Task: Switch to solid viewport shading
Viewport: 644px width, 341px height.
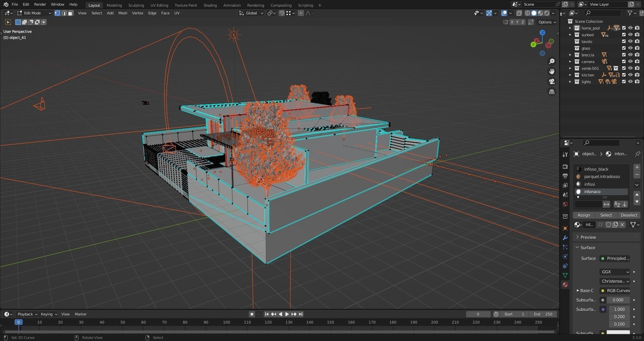Action: (534, 13)
